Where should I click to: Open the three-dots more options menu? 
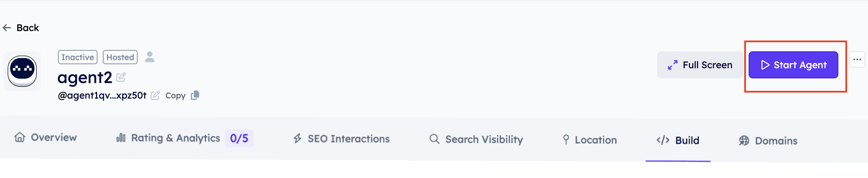(857, 60)
